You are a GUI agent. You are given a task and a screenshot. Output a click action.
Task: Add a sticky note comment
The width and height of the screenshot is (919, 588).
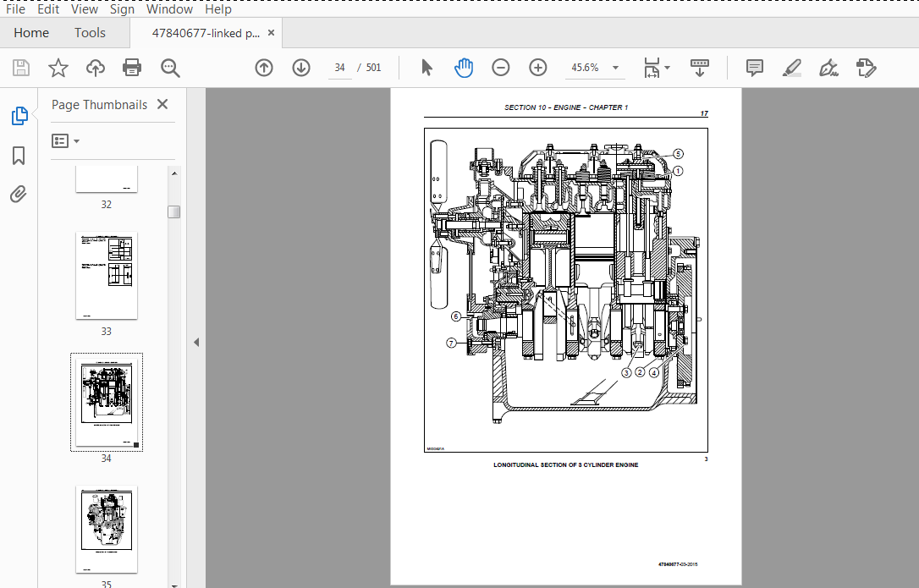click(x=754, y=68)
